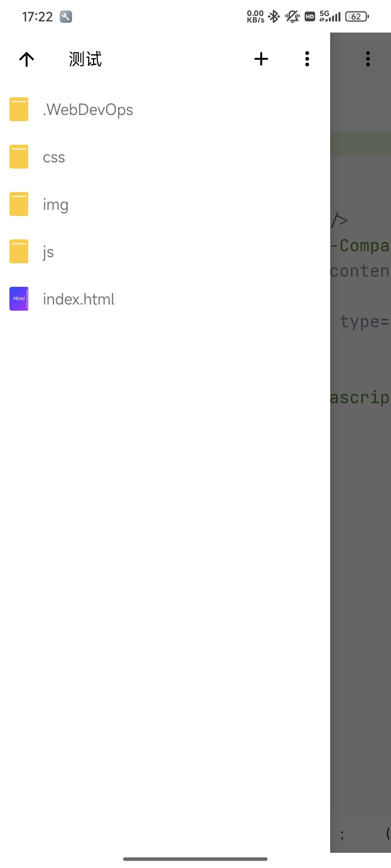This screenshot has height=868, width=391.
Task: Click the css folder icon
Action: tap(19, 157)
